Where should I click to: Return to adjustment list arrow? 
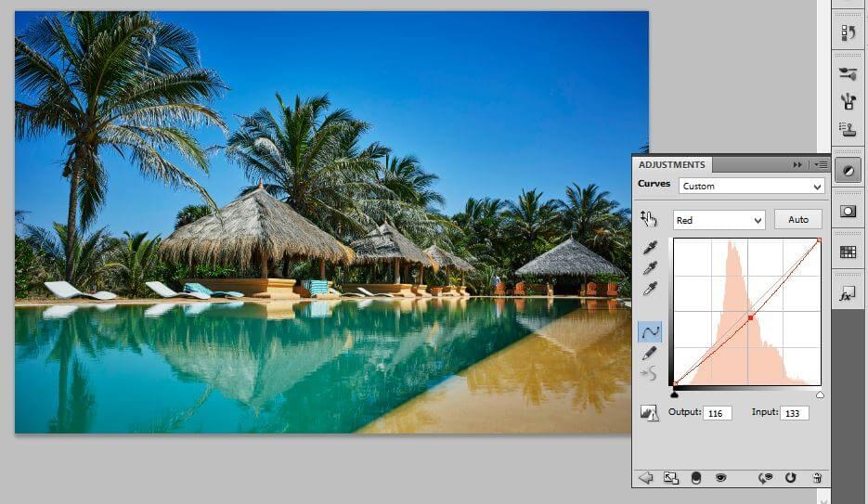pos(645,477)
